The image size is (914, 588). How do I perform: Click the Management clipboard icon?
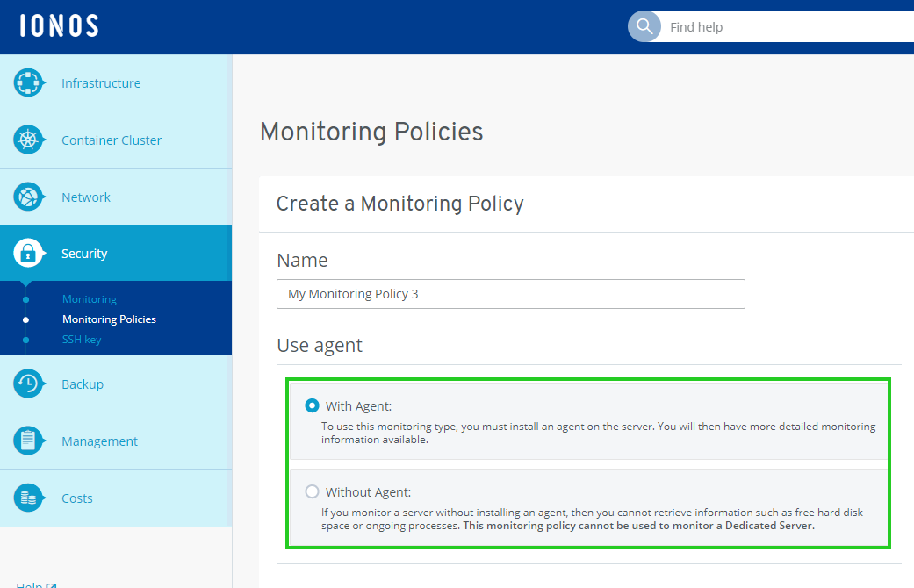(x=28, y=441)
